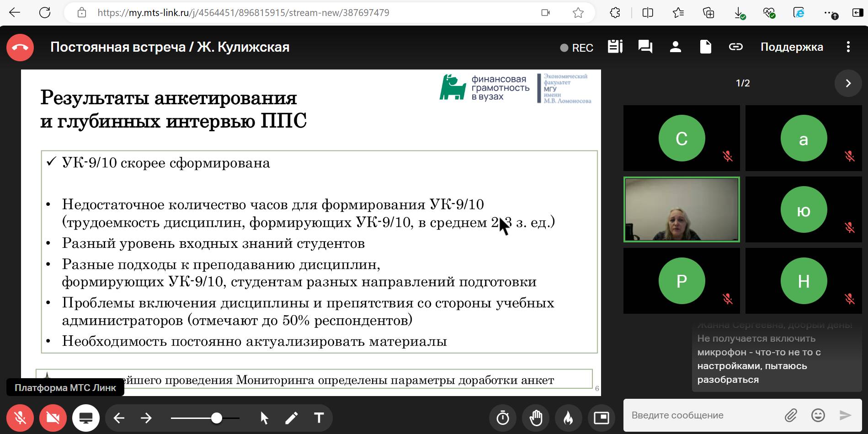Open browser extensions puzzle icon
Screen dimensions: 868x434
click(x=615, y=13)
